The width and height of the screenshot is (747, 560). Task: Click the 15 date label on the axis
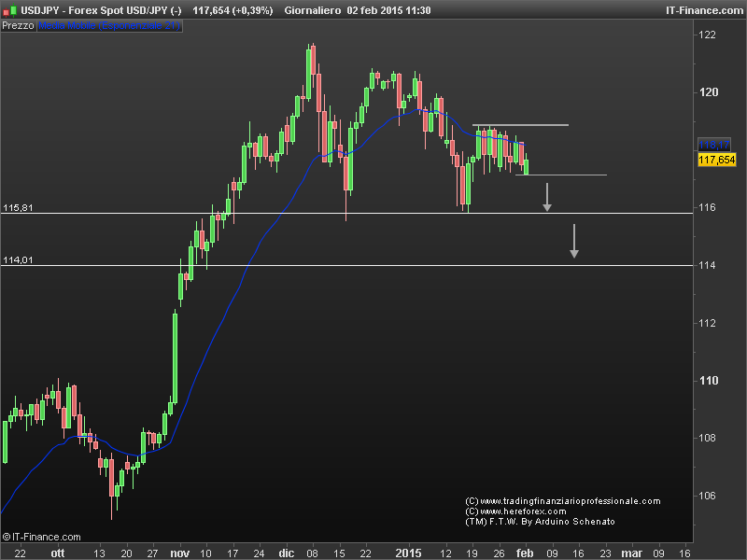pyautogui.click(x=339, y=553)
